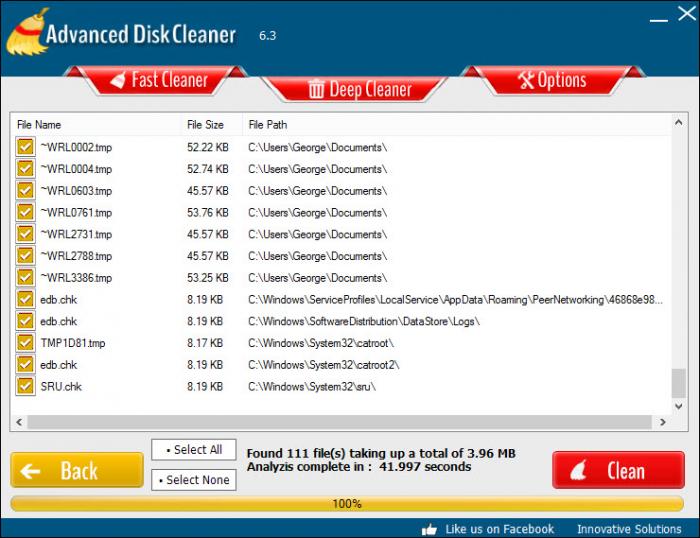This screenshot has height=538, width=700.
Task: Click the Select All button
Action: click(x=194, y=450)
